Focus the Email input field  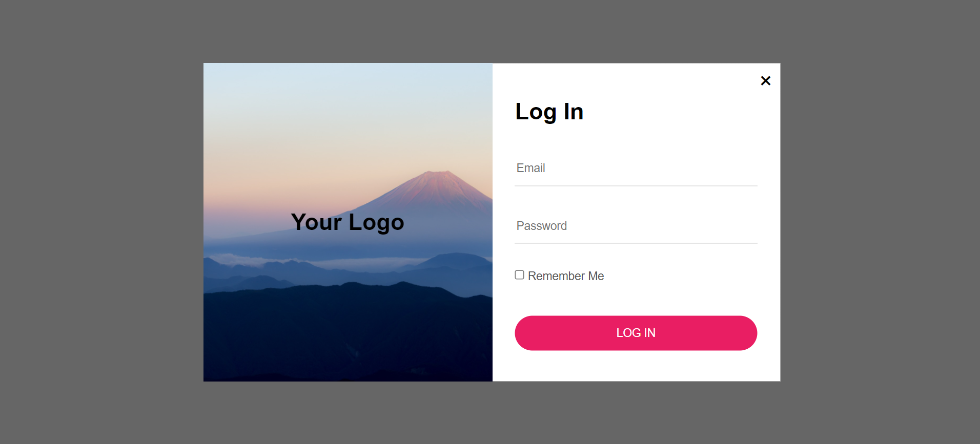point(636,168)
